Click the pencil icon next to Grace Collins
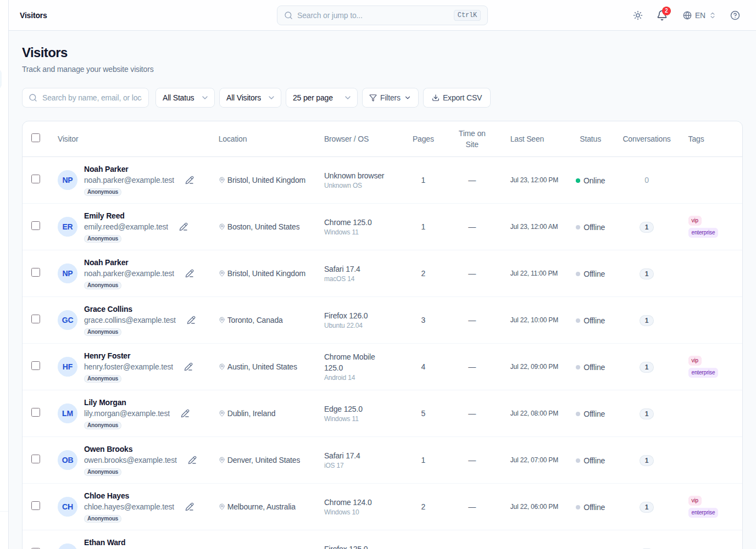The image size is (756, 549). click(x=191, y=320)
